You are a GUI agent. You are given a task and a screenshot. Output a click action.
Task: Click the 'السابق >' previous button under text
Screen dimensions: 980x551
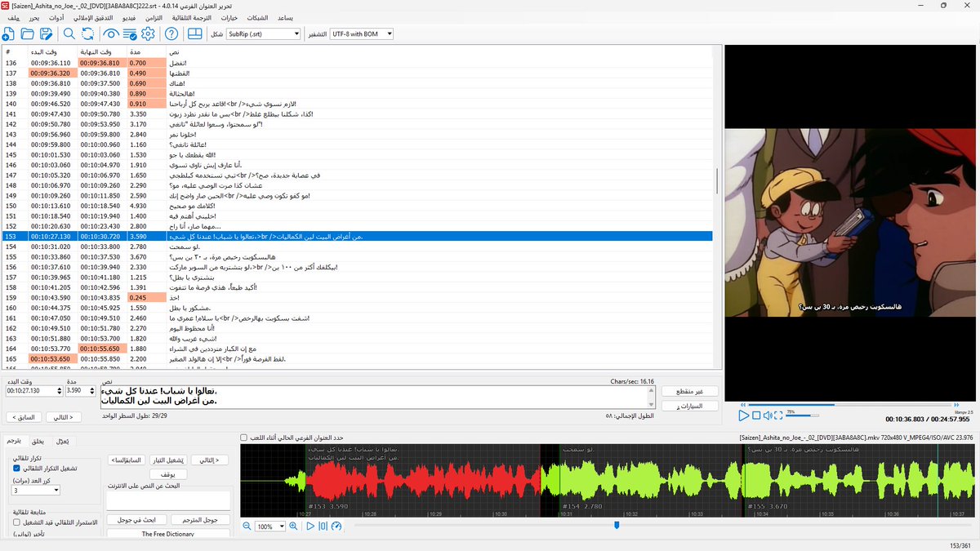click(25, 417)
